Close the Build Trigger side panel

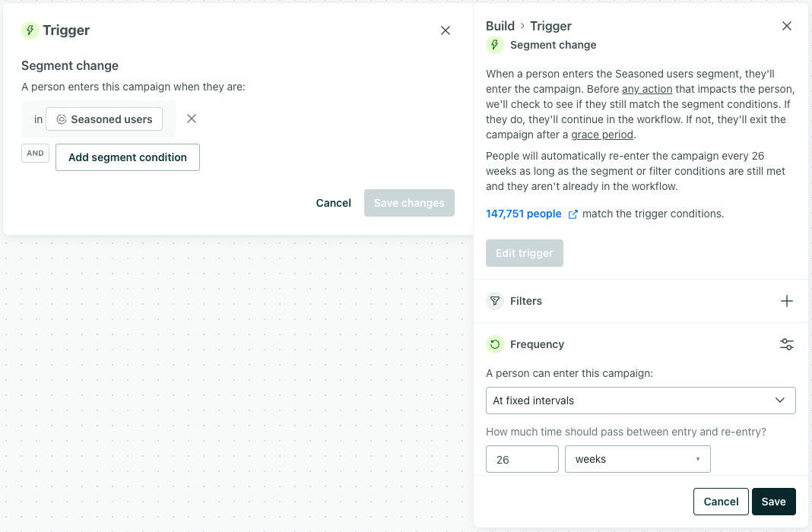tap(787, 26)
